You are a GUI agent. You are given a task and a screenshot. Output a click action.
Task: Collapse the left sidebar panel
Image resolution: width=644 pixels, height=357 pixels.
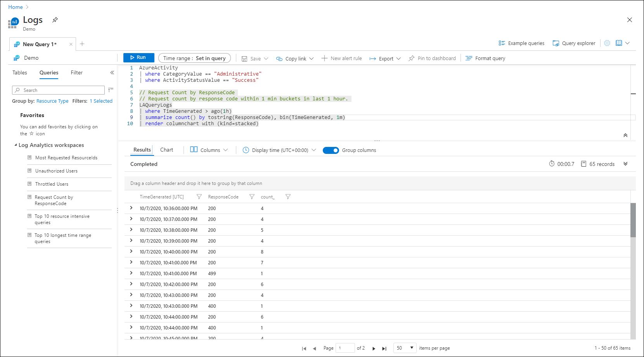click(112, 72)
